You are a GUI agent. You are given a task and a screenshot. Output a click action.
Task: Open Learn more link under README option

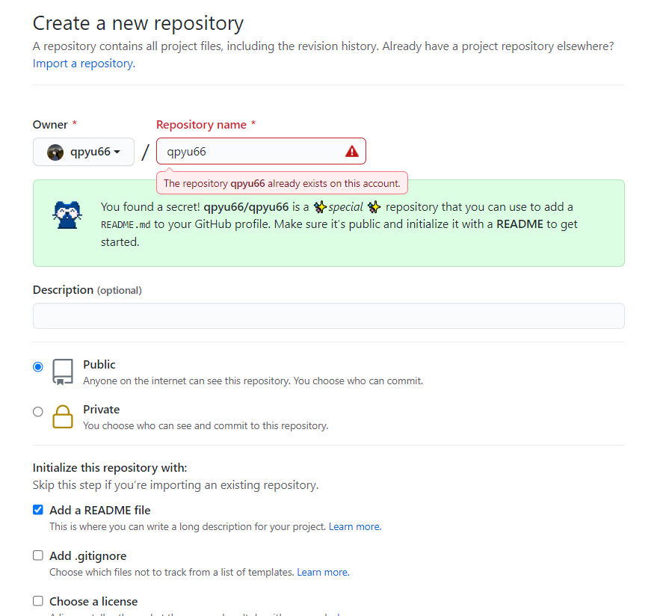355,526
